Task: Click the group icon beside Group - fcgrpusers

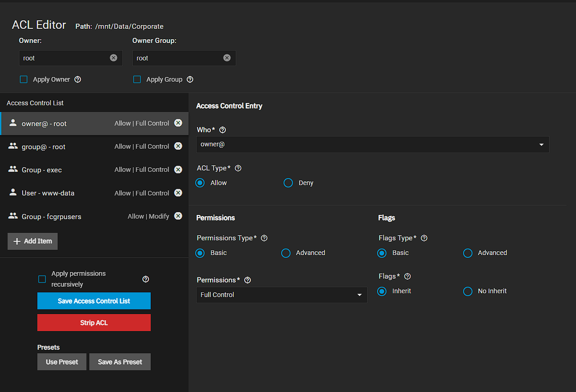Action: [13, 216]
